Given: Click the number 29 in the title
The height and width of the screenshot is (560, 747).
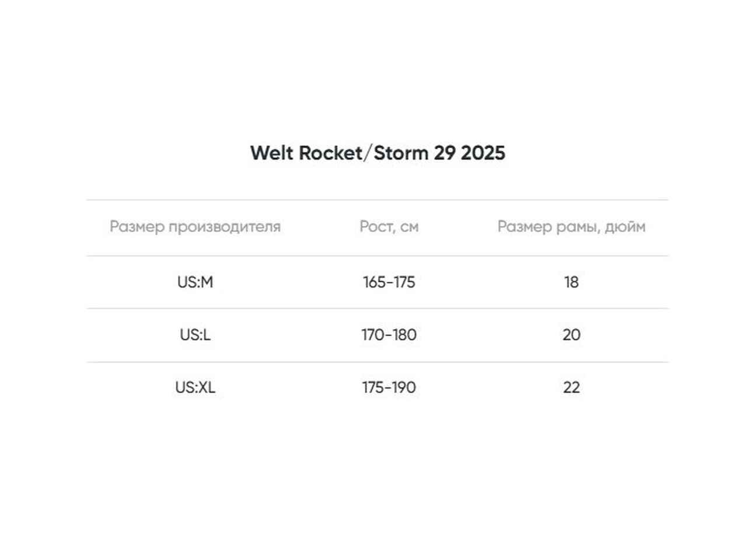Looking at the screenshot, I should point(444,153).
